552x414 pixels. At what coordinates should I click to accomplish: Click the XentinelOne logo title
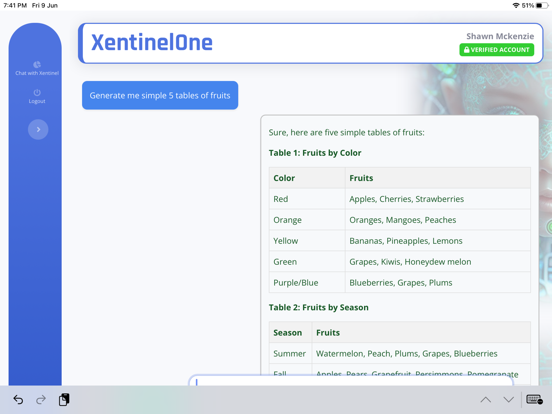pyautogui.click(x=152, y=43)
